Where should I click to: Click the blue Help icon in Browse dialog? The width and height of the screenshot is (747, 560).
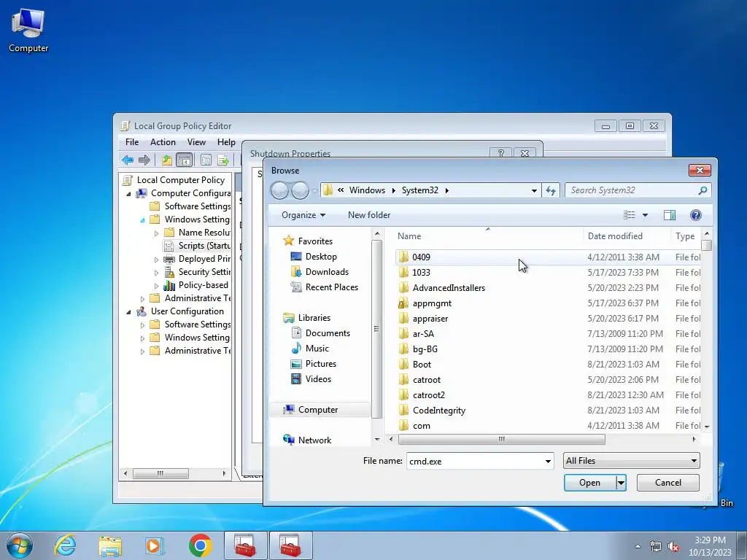[695, 215]
